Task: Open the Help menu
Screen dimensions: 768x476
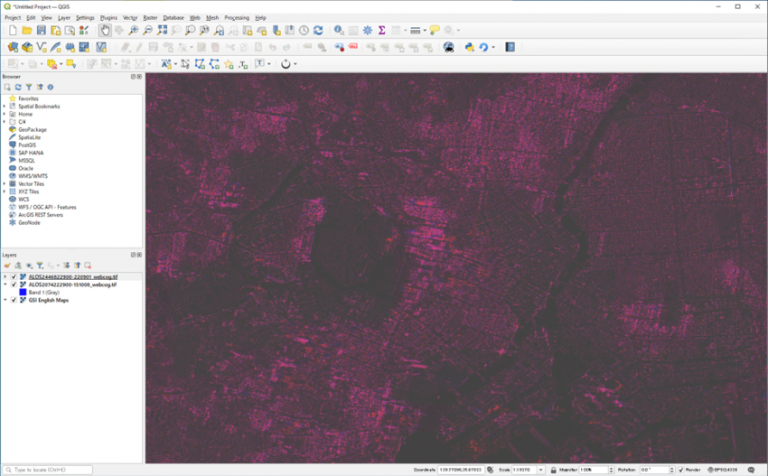Action: [261, 18]
